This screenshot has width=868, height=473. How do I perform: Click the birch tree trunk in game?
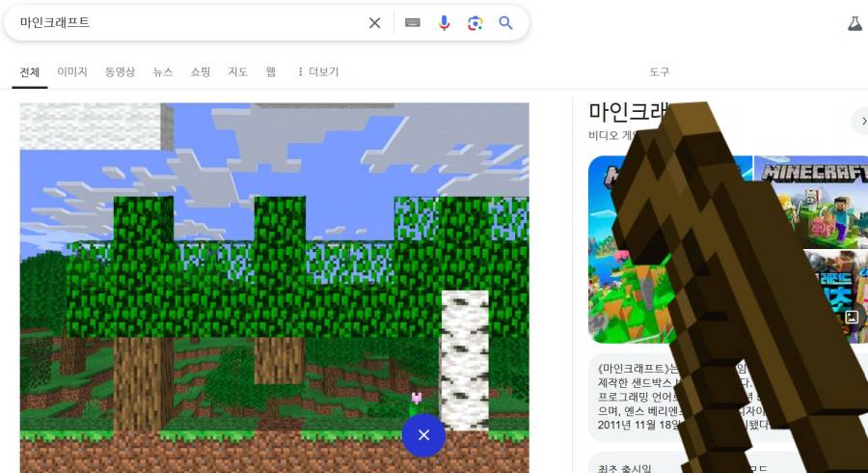(465, 360)
